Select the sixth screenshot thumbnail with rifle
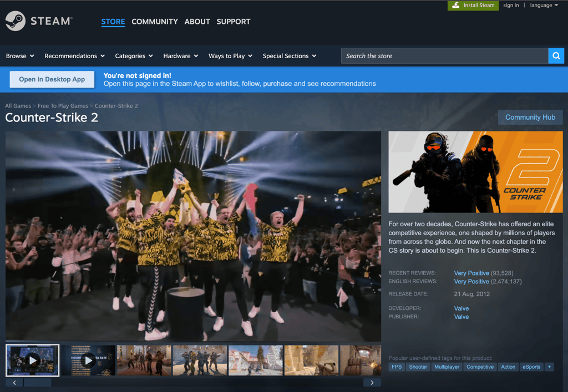Image resolution: width=568 pixels, height=392 pixels. tap(312, 360)
